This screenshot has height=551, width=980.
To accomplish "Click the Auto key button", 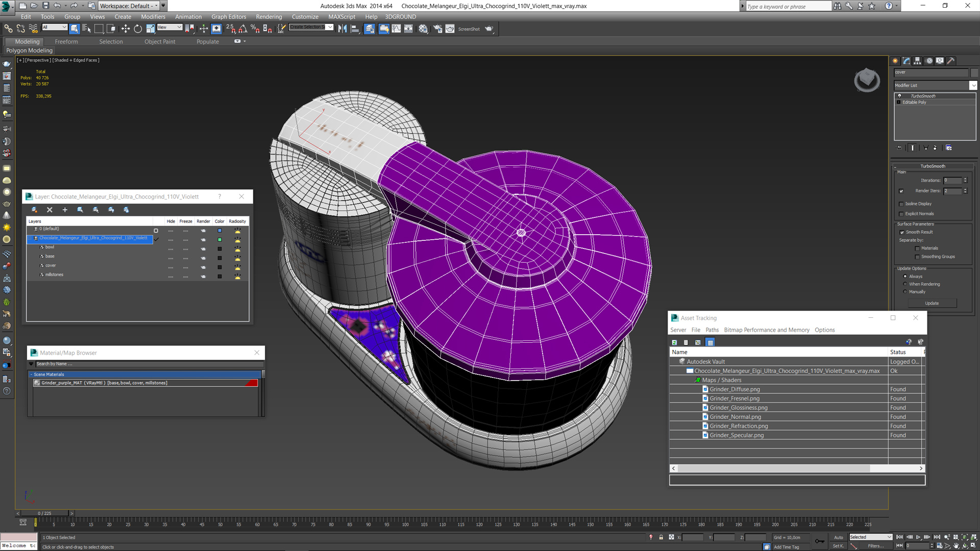I will (839, 537).
